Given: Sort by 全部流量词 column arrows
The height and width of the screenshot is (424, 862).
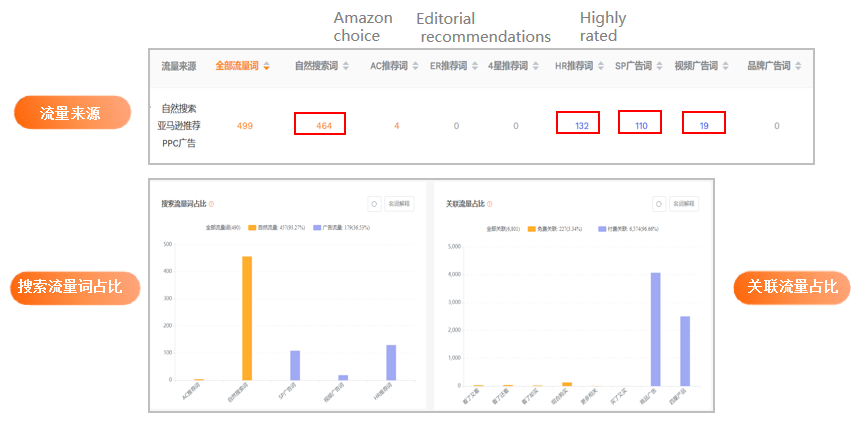Looking at the screenshot, I should click(x=267, y=66).
